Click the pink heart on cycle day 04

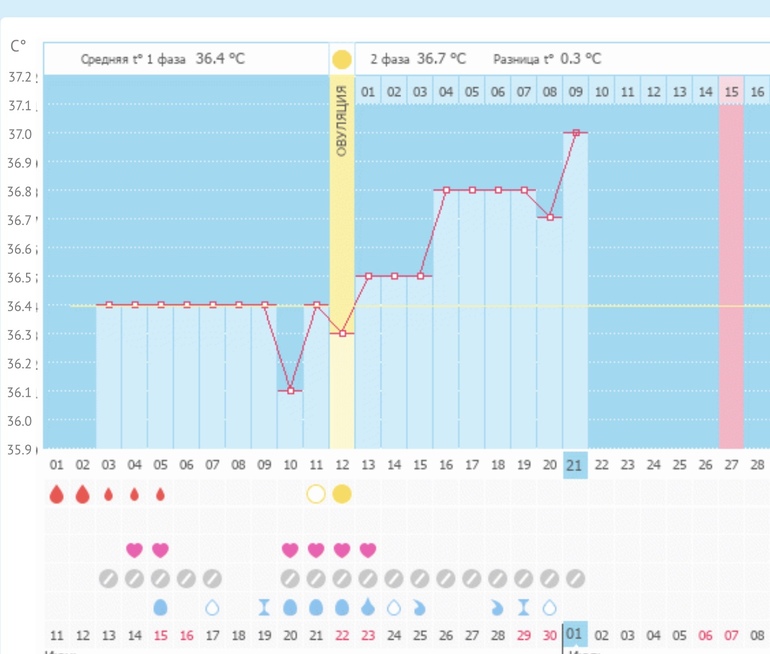134,549
